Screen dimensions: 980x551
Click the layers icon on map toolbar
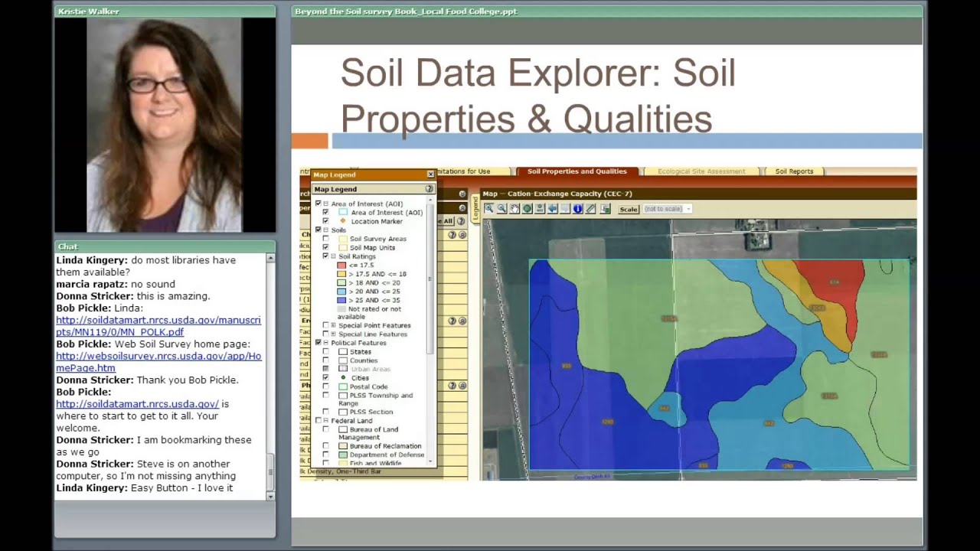[x=606, y=209]
